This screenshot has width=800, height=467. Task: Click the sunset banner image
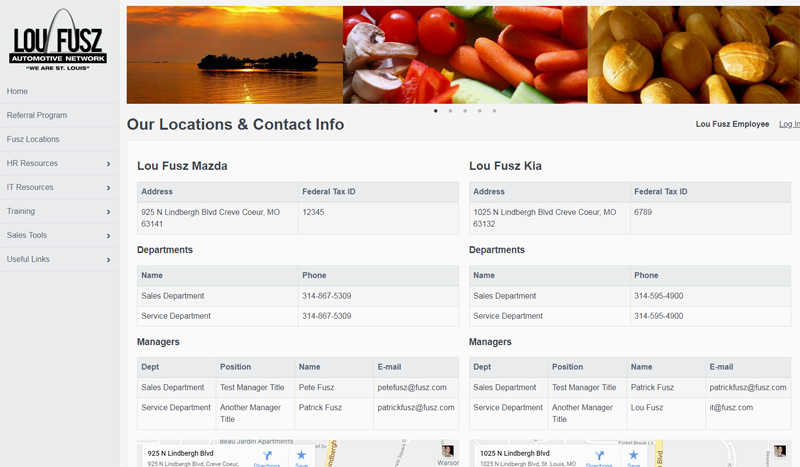(235, 55)
